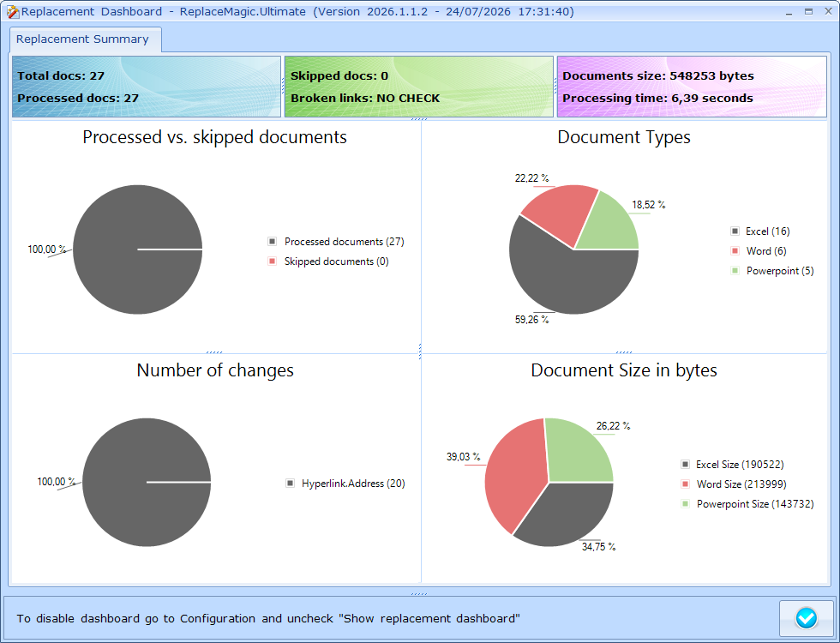The height and width of the screenshot is (643, 840).
Task: Toggle the Processed documents legend marker
Action: point(273,242)
